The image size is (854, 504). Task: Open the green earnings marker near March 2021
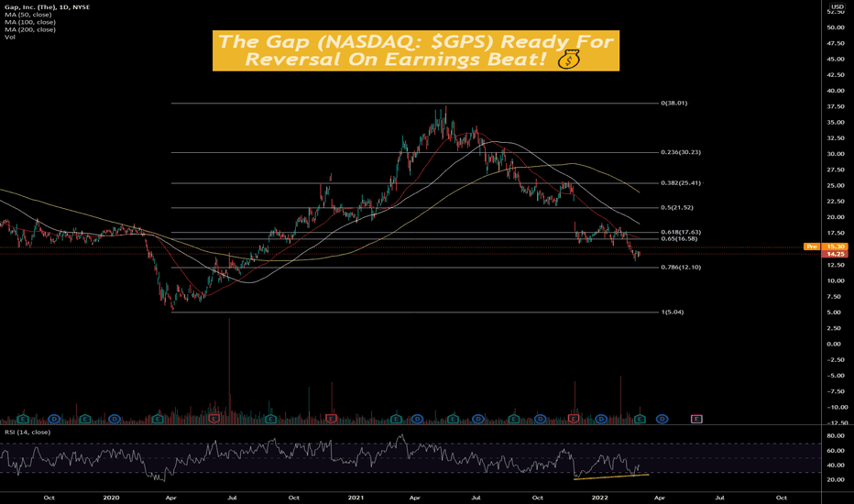click(x=396, y=419)
